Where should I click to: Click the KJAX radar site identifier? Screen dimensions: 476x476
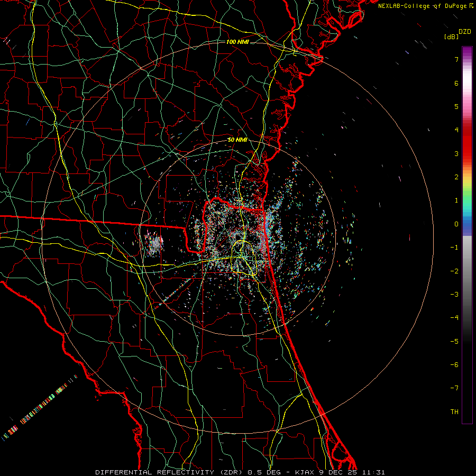[x=305, y=472]
